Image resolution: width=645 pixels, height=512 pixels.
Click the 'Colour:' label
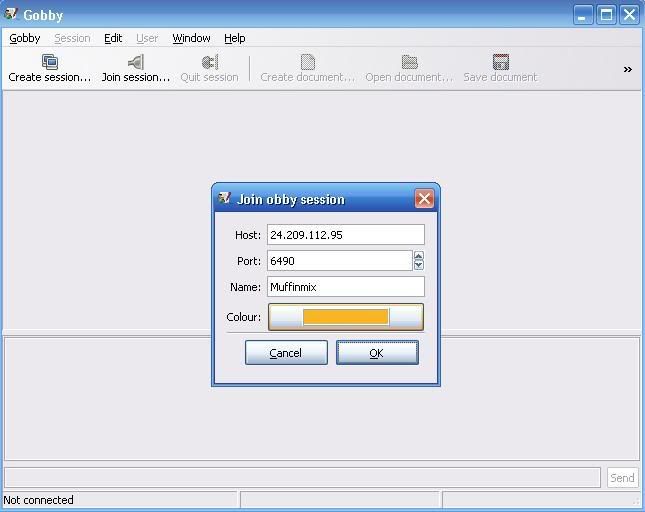(x=244, y=317)
